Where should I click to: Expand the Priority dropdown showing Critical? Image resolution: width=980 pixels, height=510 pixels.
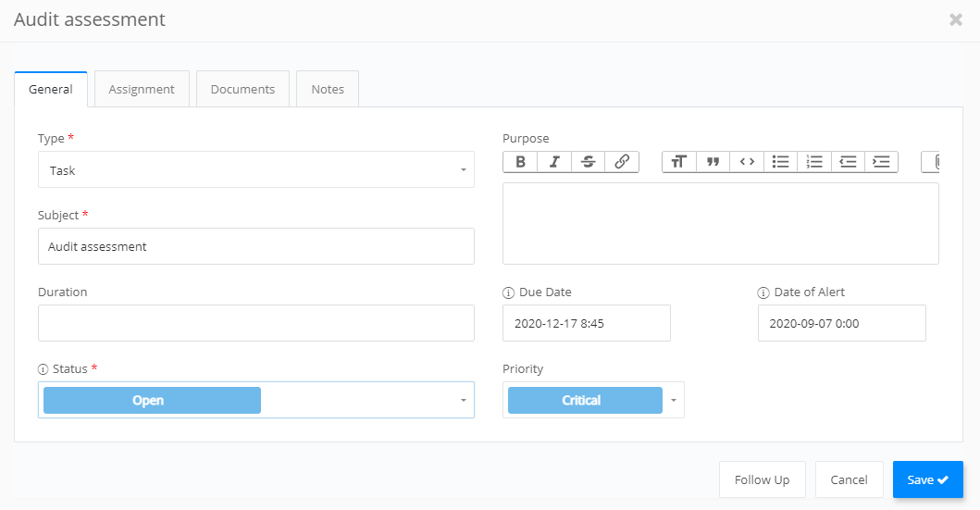pos(593,400)
